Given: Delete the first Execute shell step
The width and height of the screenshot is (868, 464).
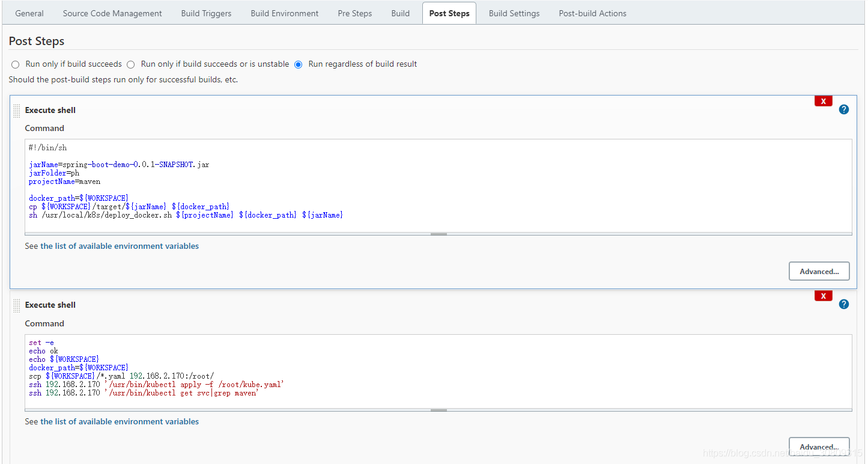Looking at the screenshot, I should pyautogui.click(x=823, y=100).
